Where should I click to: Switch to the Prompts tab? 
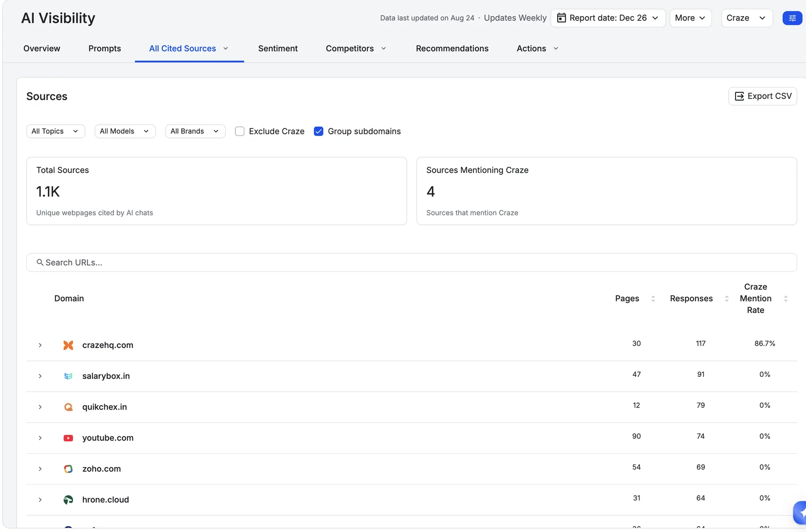105,48
